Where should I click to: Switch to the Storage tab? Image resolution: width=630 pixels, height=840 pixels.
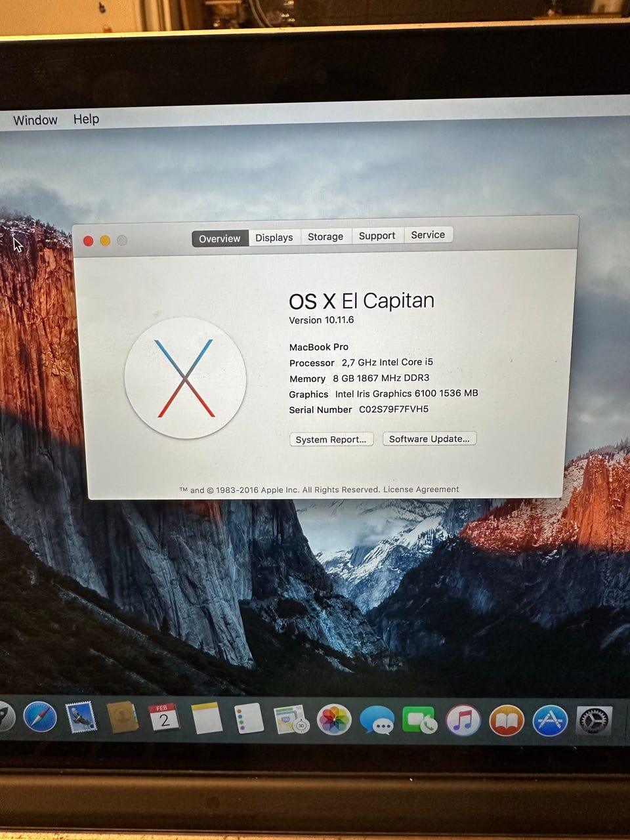click(325, 236)
